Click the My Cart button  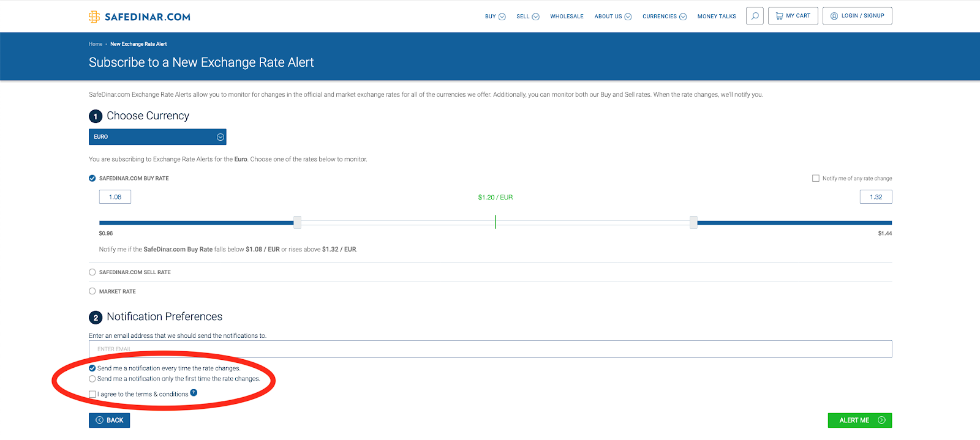(x=793, y=16)
